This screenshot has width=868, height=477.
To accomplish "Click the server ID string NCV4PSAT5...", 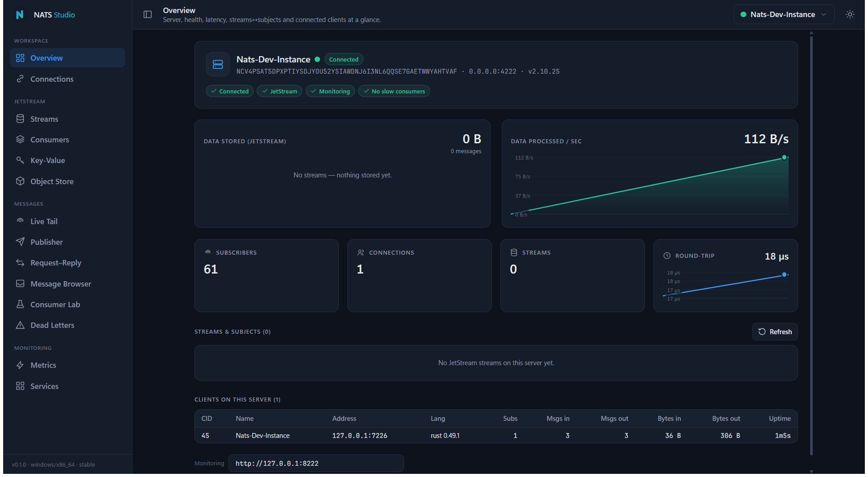I will (346, 71).
